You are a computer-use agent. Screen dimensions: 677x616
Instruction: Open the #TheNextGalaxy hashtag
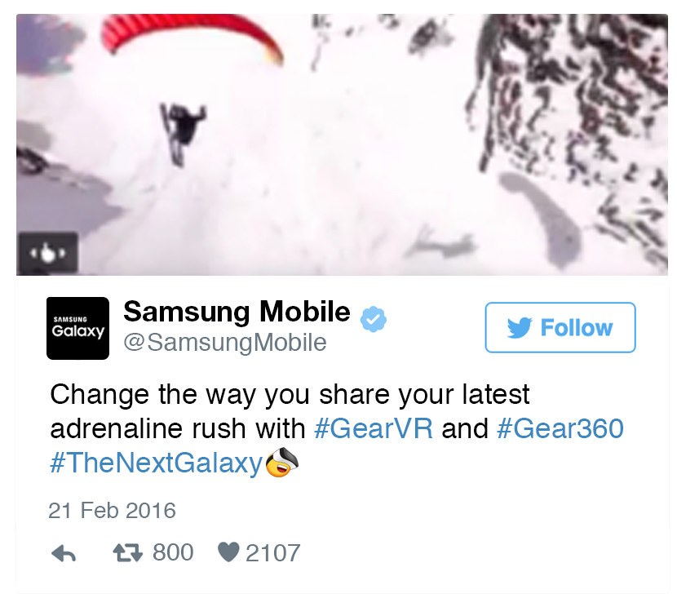pyautogui.click(x=157, y=463)
